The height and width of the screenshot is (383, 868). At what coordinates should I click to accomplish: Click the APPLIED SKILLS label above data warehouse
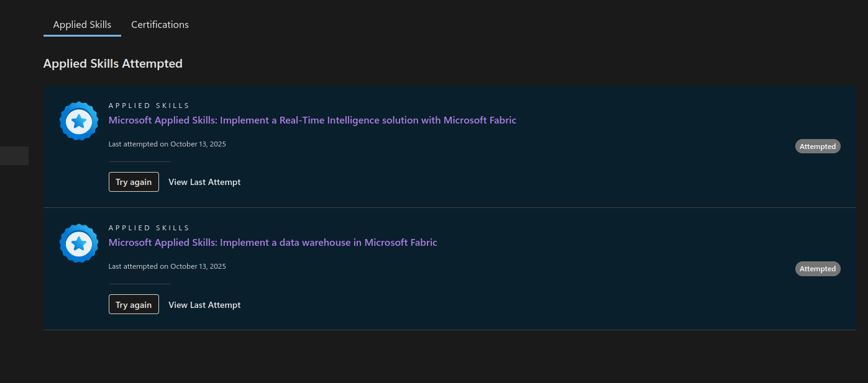click(149, 228)
